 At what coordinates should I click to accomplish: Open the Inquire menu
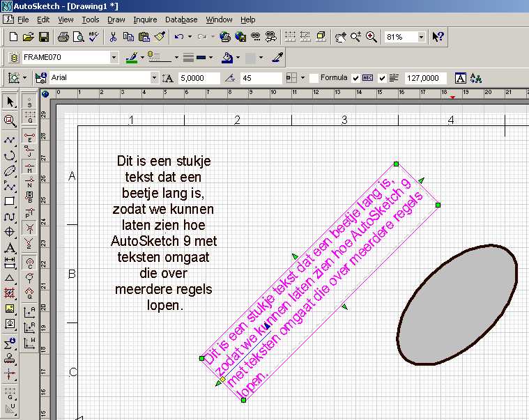(x=145, y=20)
